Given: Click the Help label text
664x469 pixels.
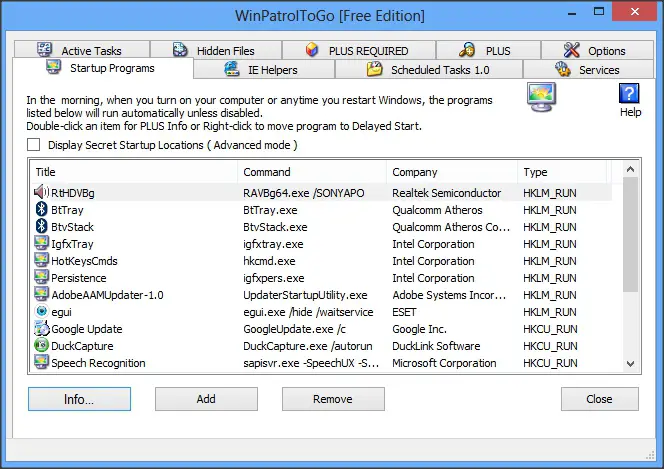Looking at the screenshot, I should [631, 112].
